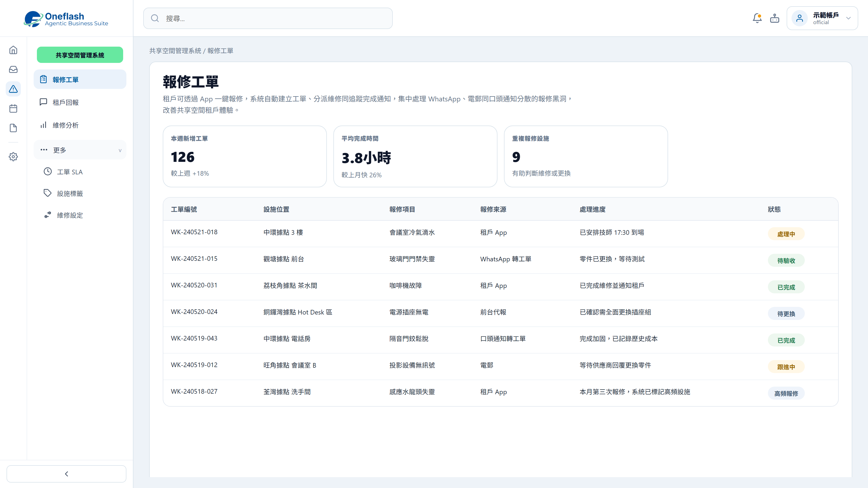The image size is (868, 488).
Task: Click 口頭通知轉工單 source cell
Action: pyautogui.click(x=503, y=338)
